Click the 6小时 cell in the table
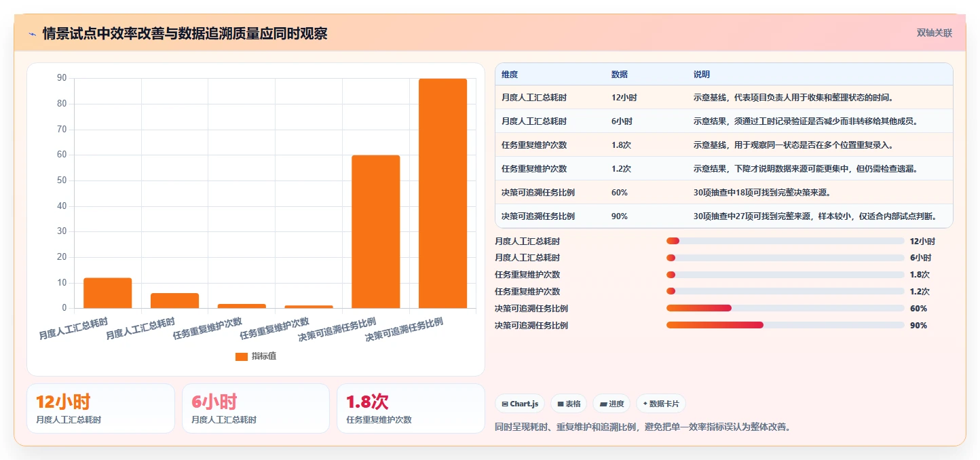Image resolution: width=980 pixels, height=460 pixels. coord(622,121)
